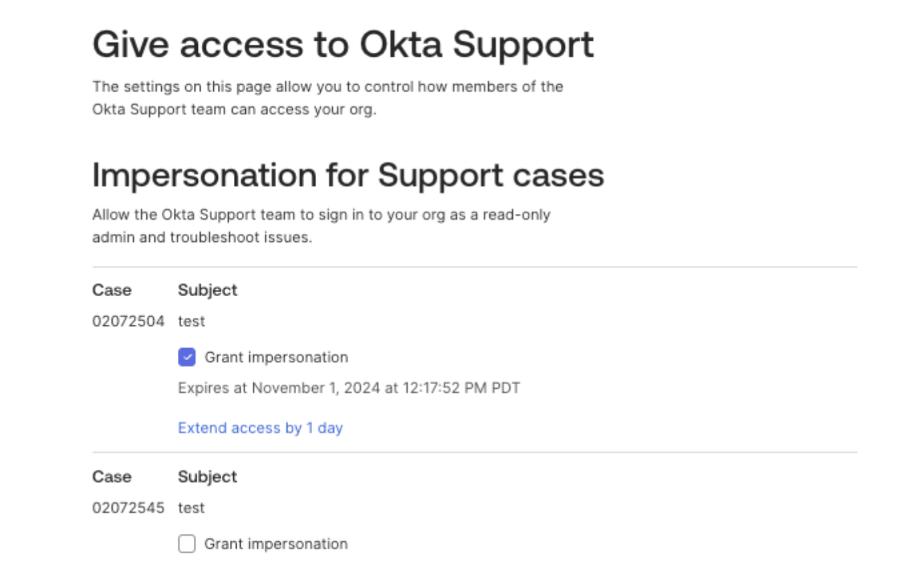Click the Subject column header of the first entry
Viewport: 897px width, 588px height.
(x=208, y=290)
